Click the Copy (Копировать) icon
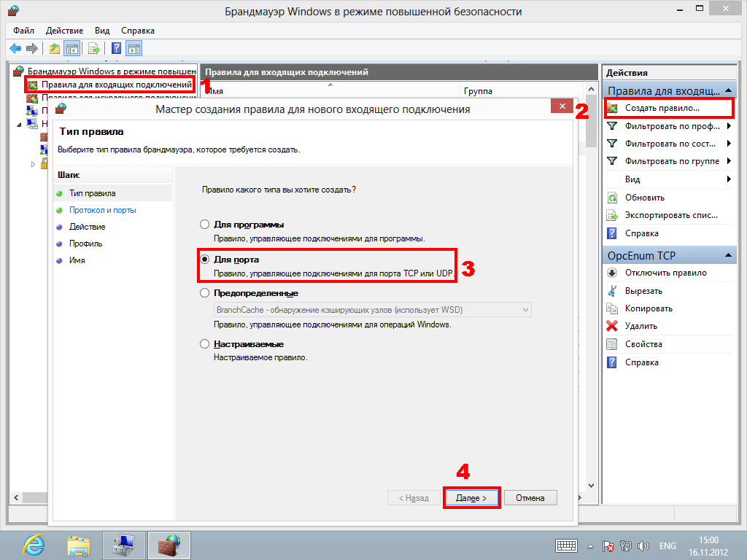 [x=612, y=308]
